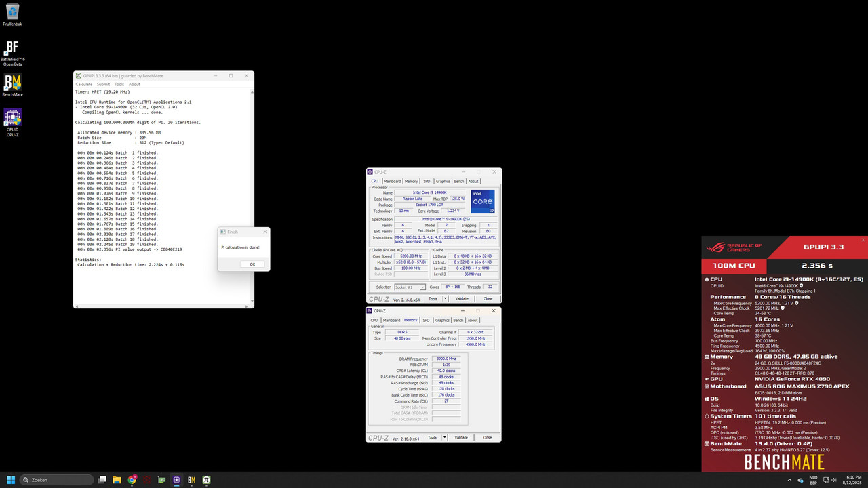This screenshot has height=488, width=868.
Task: Select the Mainboard tab in upper CPU-Z window
Action: tap(392, 181)
